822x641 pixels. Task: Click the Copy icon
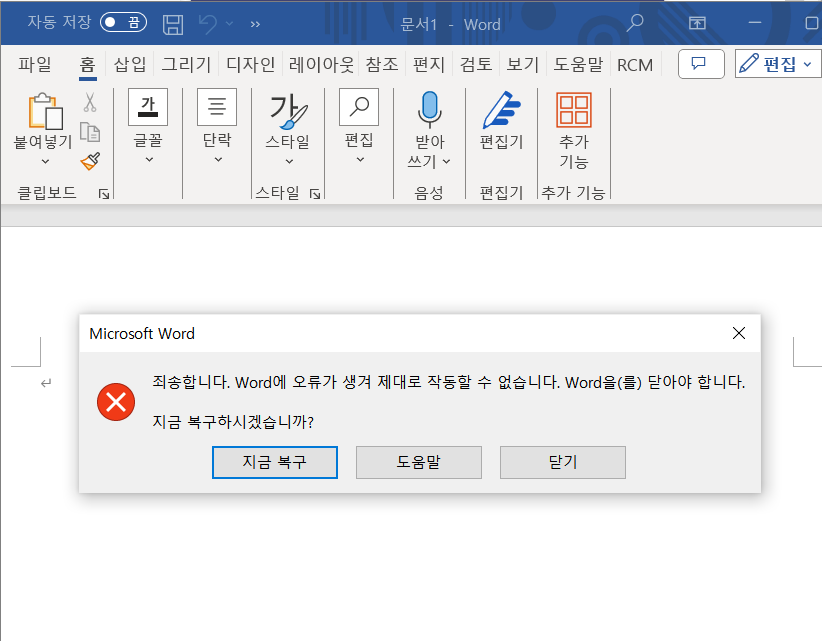pyautogui.click(x=90, y=132)
